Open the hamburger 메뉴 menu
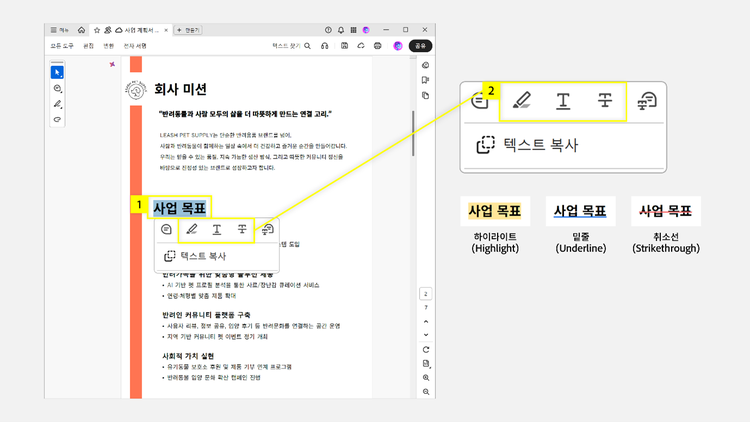Image resolution: width=750 pixels, height=422 pixels. 59,30
